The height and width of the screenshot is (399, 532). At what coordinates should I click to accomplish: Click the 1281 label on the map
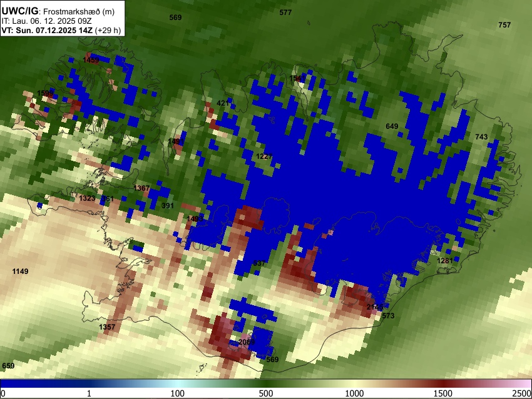445,261
